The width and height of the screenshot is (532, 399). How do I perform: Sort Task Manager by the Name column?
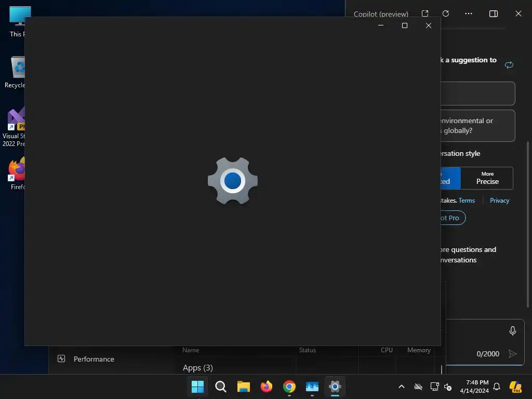191,350
